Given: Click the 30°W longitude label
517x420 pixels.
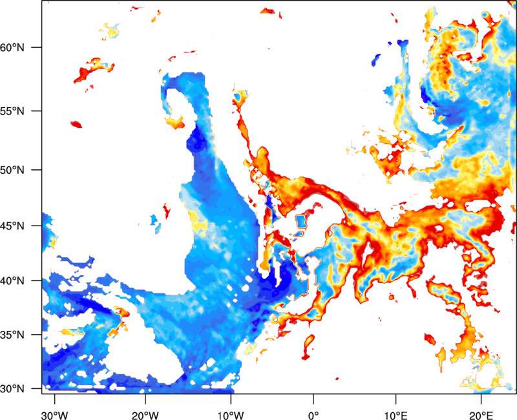Looking at the screenshot, I should click(54, 415).
